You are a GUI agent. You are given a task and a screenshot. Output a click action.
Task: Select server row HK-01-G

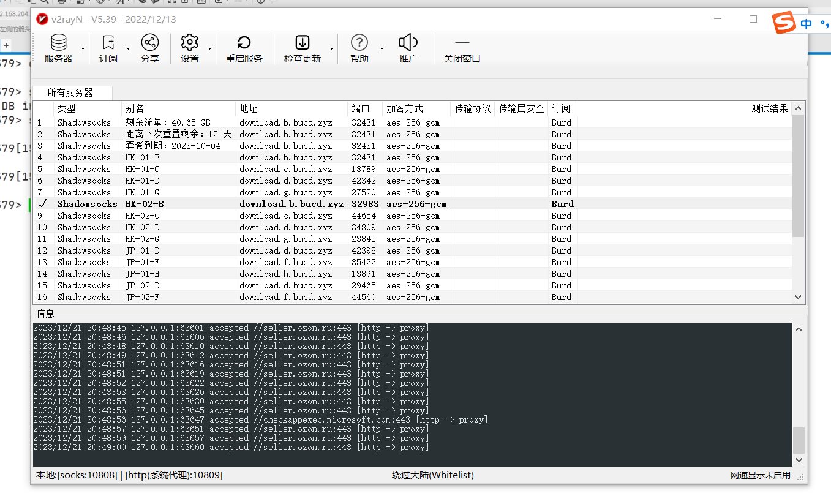tap(412, 192)
